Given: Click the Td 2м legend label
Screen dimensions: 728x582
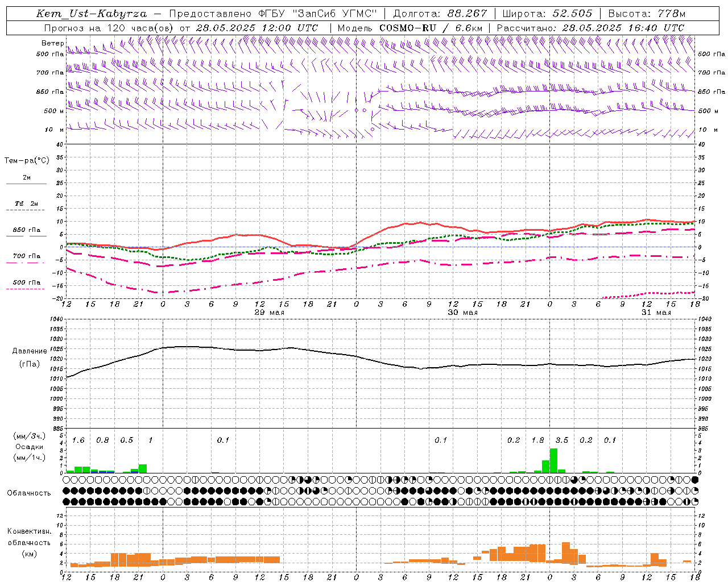Looking at the screenshot, I should click(26, 203).
